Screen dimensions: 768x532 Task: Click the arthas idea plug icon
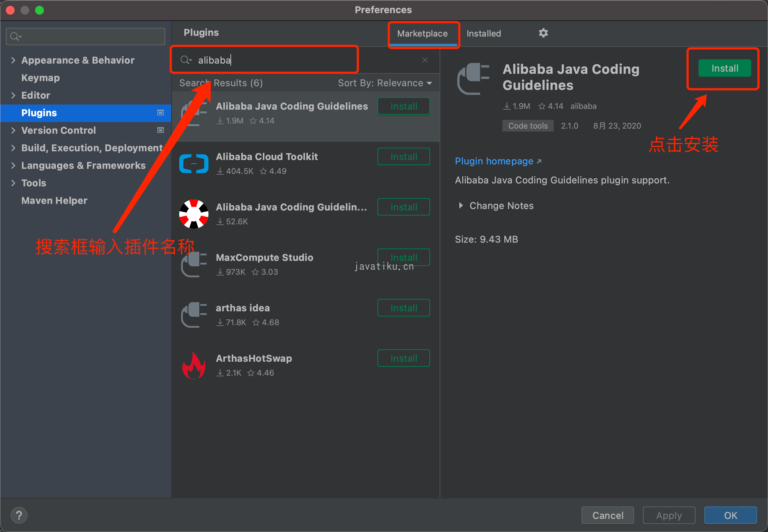[194, 315]
